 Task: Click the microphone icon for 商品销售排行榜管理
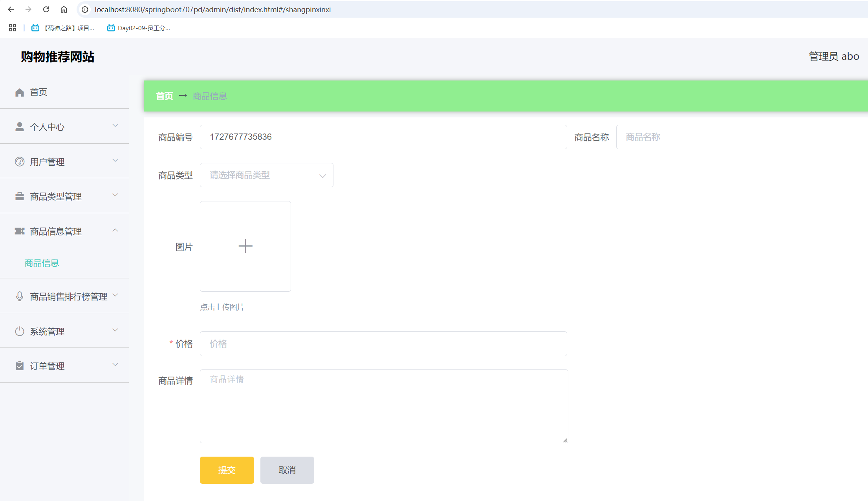[x=20, y=296]
